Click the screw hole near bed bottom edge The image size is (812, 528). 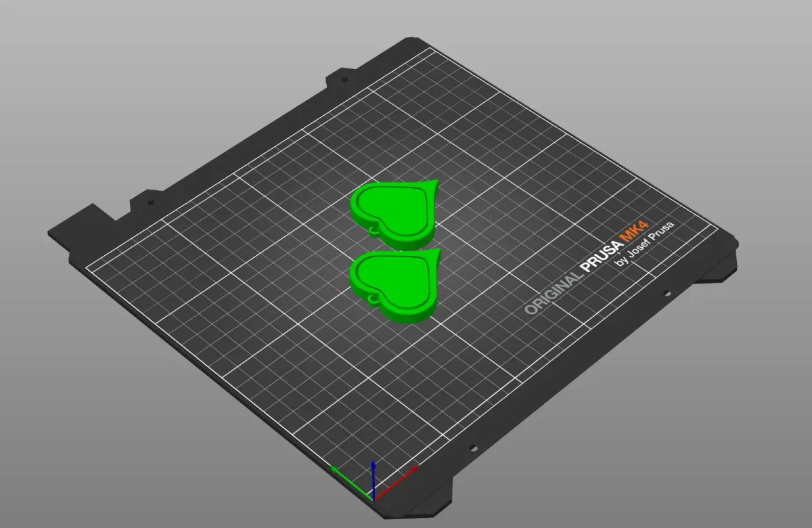474,447
